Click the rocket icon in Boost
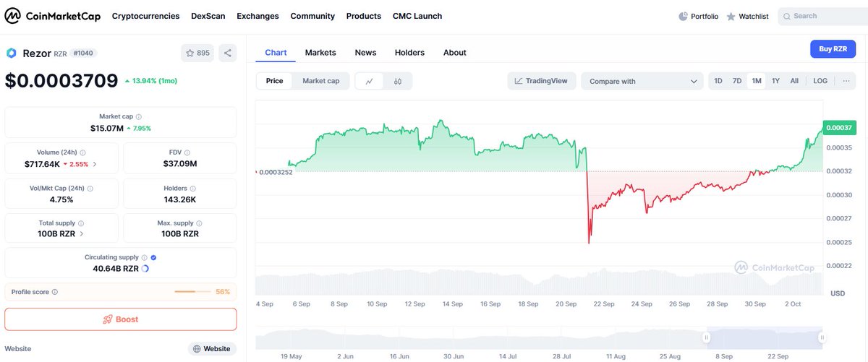Screen dimensions: 868x362 pyautogui.click(x=108, y=319)
